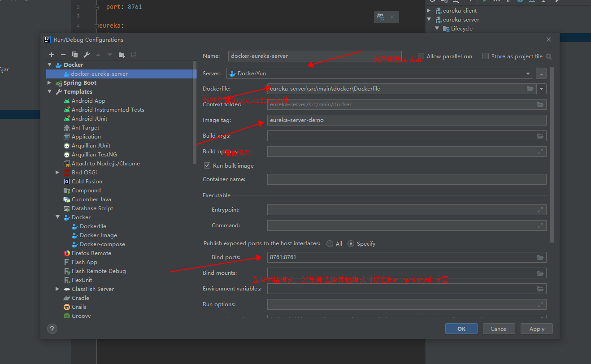Select Android App template
The height and width of the screenshot is (364, 591).
(88, 101)
